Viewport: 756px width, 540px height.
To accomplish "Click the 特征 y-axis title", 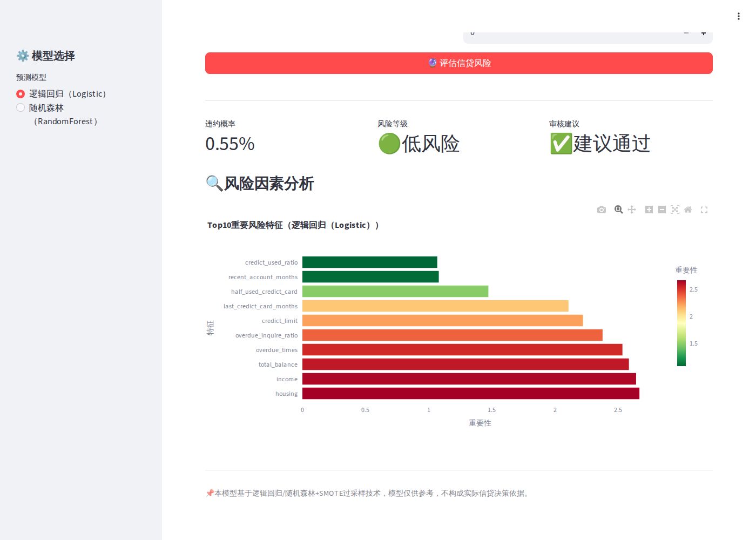I will pos(211,328).
